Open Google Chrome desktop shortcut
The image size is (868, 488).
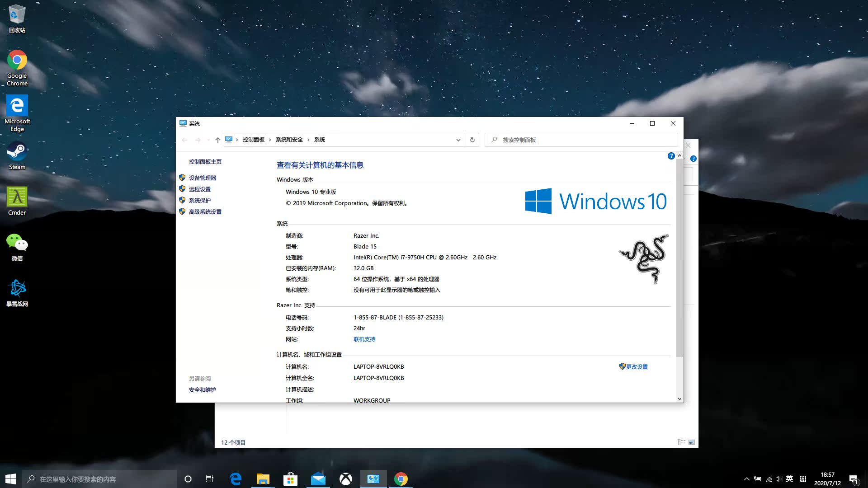tap(17, 68)
